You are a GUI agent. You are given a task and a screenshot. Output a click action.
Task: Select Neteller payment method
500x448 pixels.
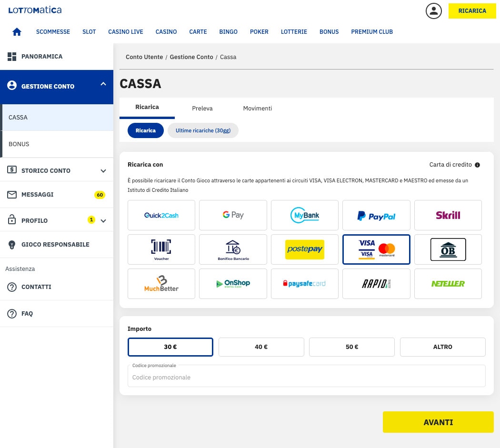[448, 284]
